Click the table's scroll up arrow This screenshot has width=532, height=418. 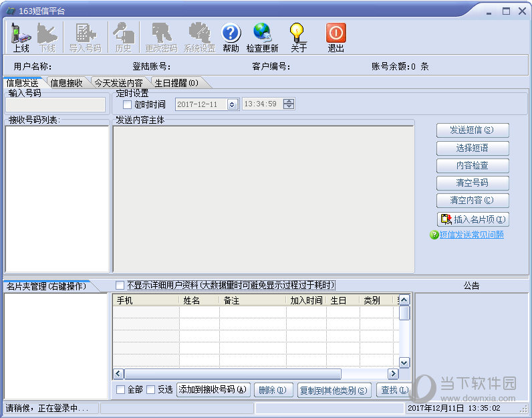pos(404,300)
